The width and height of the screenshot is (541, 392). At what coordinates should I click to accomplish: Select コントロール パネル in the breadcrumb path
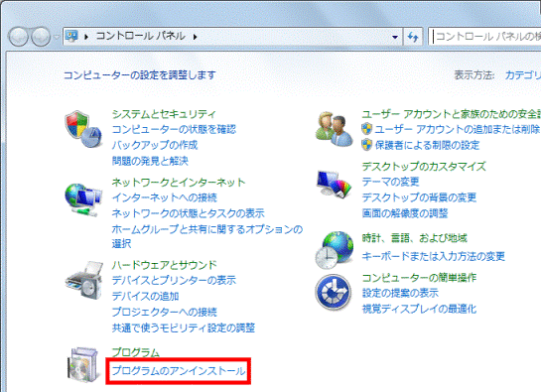click(x=140, y=36)
